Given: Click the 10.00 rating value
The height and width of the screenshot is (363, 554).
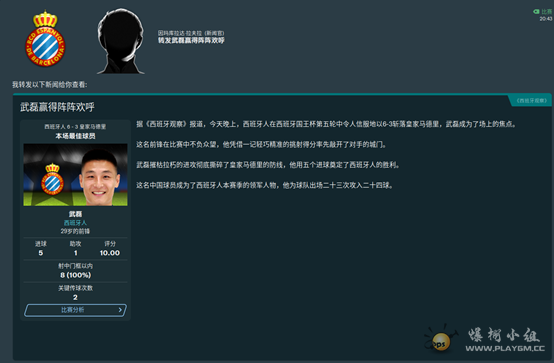Looking at the screenshot, I should pos(110,253).
